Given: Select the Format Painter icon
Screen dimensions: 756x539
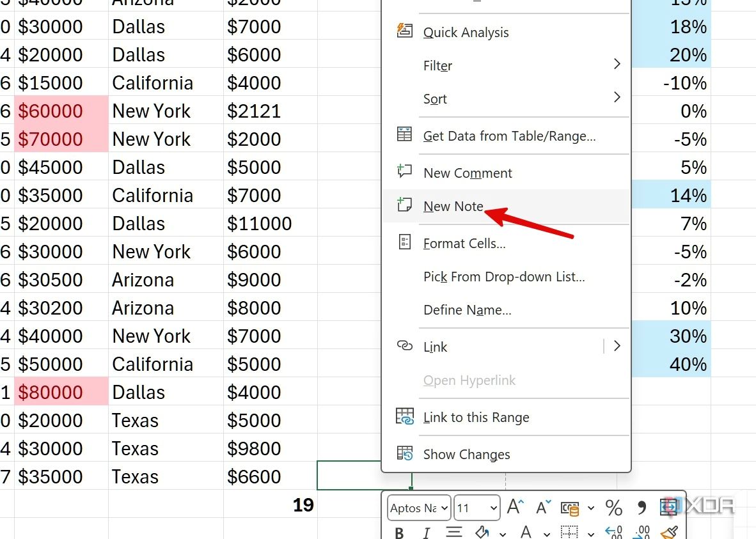Looking at the screenshot, I should pyautogui.click(x=670, y=533).
